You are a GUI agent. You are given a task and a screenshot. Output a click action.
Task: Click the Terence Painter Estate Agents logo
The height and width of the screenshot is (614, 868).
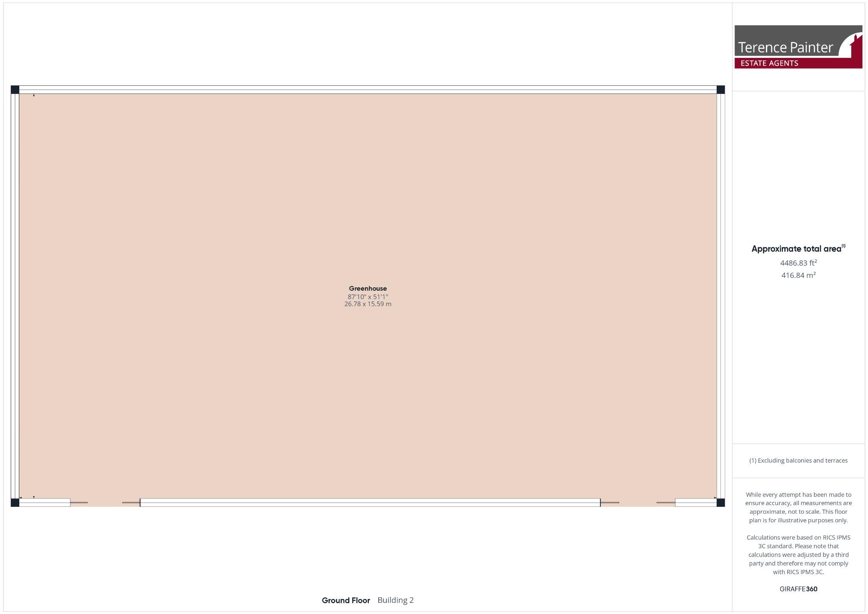coord(799,47)
